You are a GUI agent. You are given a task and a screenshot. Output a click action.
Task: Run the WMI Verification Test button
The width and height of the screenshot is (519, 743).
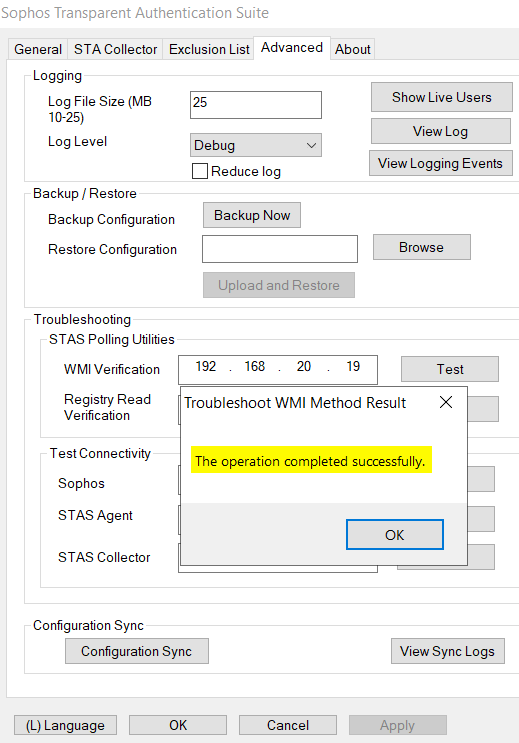pos(450,369)
